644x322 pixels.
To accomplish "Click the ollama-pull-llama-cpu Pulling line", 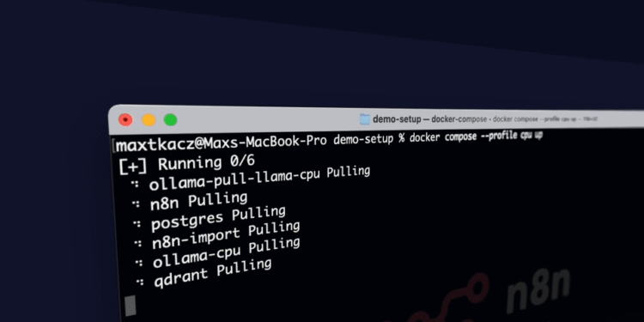I will pos(259,178).
